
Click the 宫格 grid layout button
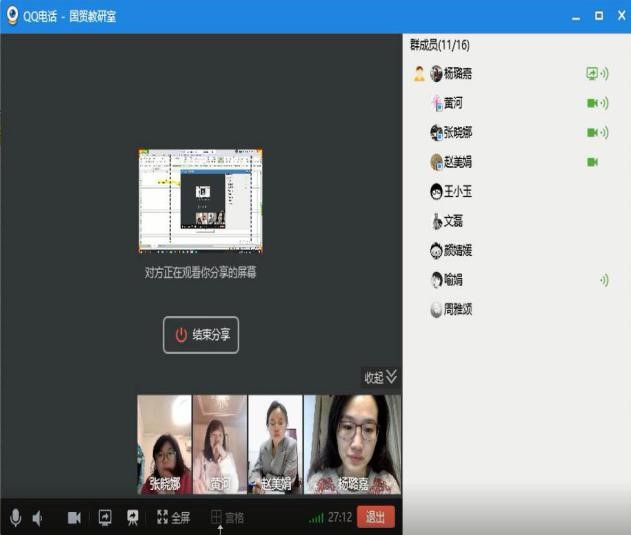(227, 517)
